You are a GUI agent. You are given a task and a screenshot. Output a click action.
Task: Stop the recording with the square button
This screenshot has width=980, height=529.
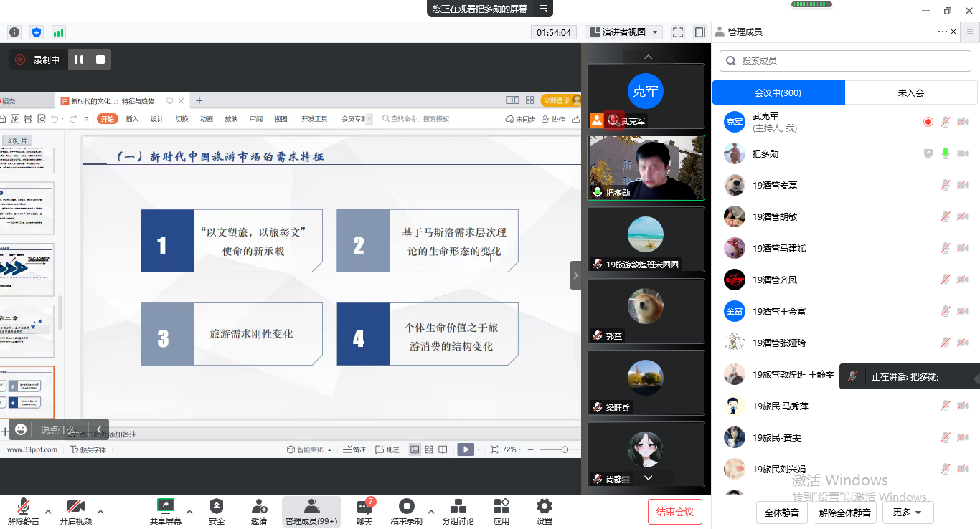point(100,59)
